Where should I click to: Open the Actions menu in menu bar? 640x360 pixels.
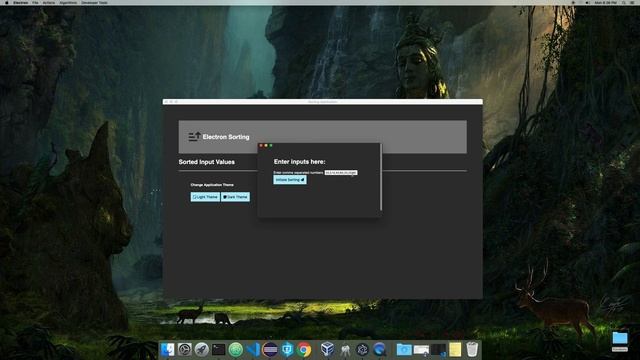point(49,2)
